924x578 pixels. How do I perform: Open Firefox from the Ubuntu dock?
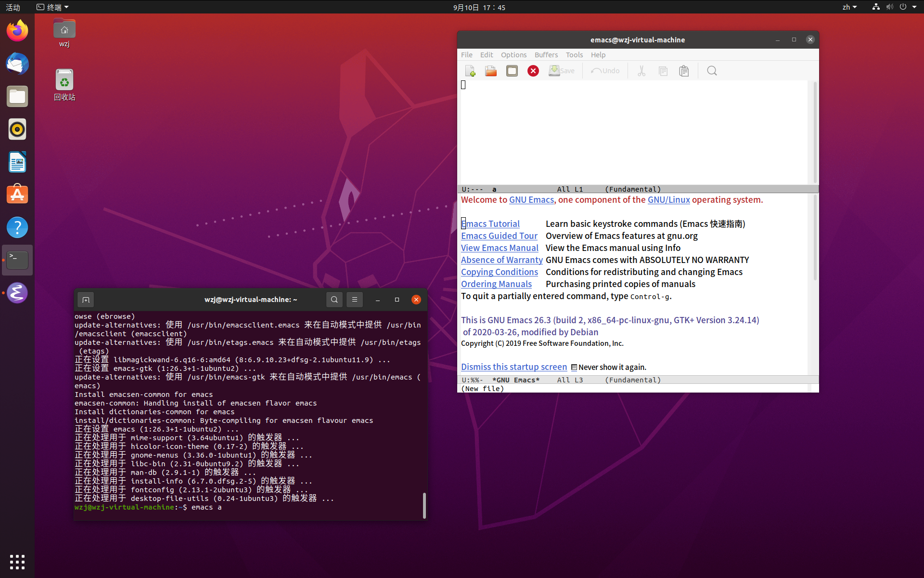click(x=17, y=31)
